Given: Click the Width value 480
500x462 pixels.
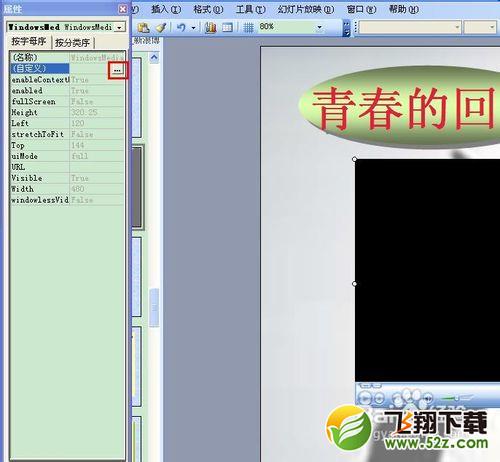Looking at the screenshot, I should click(x=77, y=189).
